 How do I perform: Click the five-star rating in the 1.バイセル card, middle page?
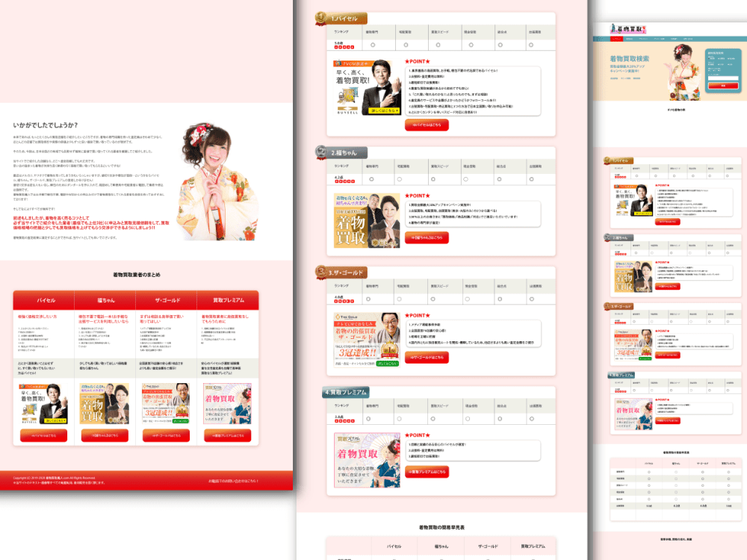click(x=344, y=47)
